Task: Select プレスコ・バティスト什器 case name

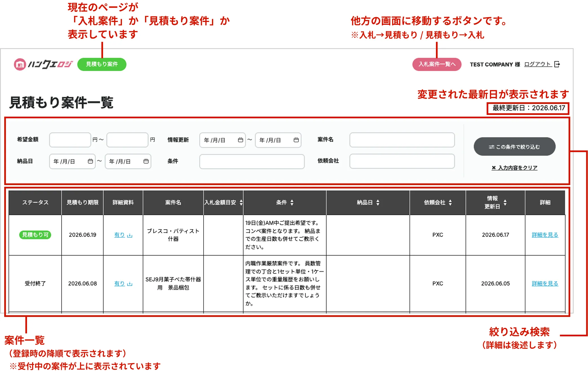Action: 173,235
